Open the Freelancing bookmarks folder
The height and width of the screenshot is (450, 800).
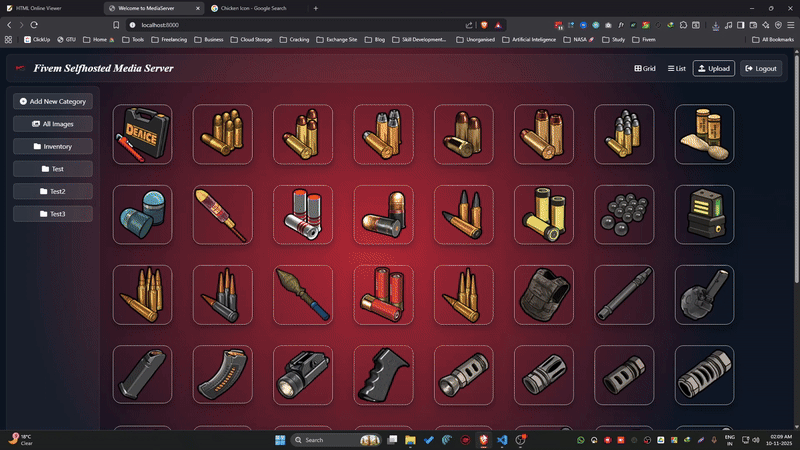click(x=169, y=39)
